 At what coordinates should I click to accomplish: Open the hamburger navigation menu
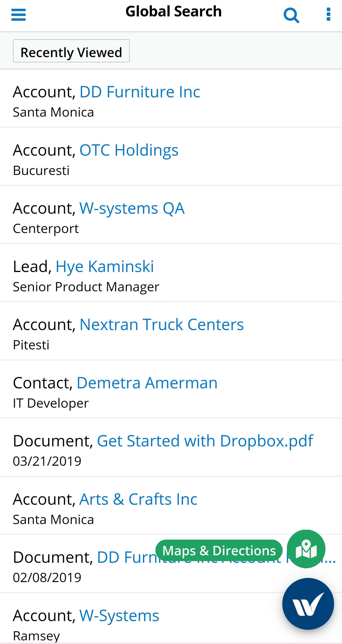coord(19,15)
